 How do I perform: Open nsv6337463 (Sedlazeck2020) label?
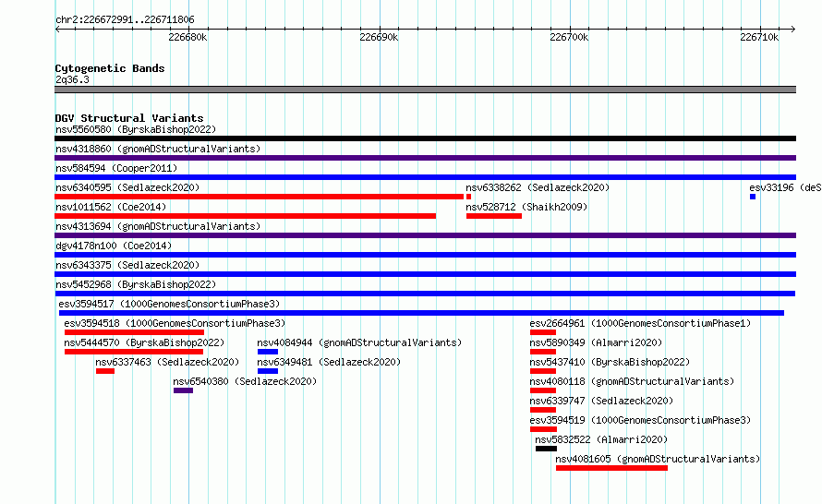[167, 362]
